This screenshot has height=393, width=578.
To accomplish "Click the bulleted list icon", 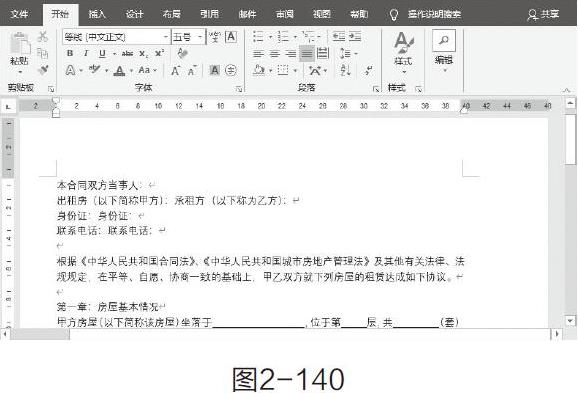I will (258, 36).
